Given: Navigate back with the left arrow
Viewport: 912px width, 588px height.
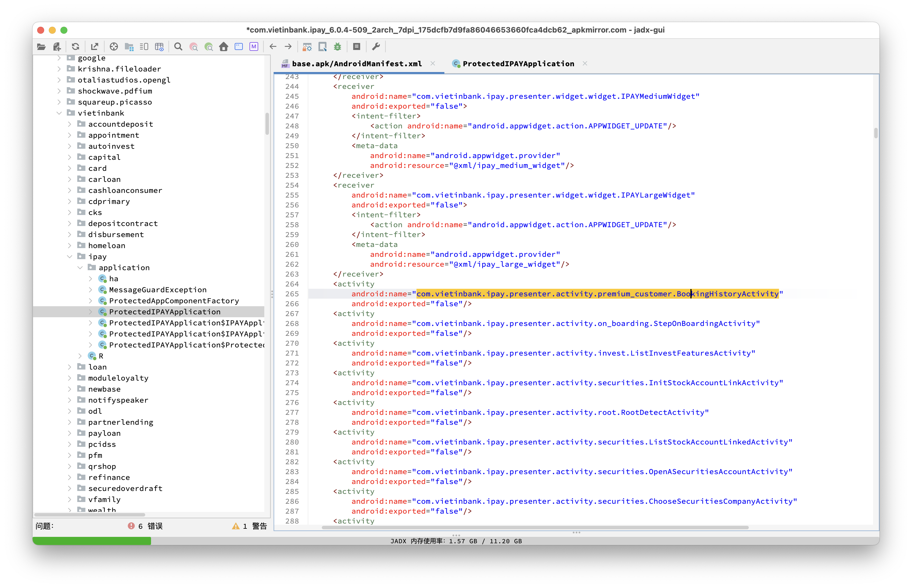Looking at the screenshot, I should [x=273, y=46].
